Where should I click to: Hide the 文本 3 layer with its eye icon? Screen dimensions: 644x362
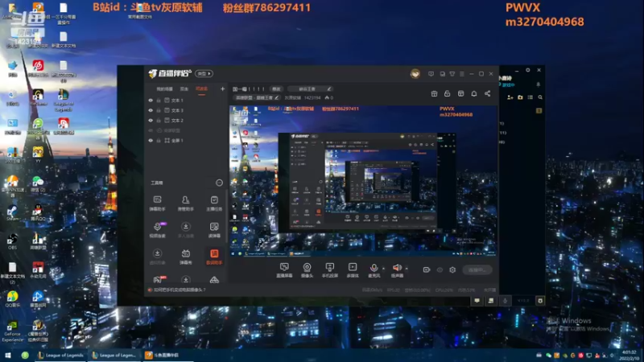151,110
